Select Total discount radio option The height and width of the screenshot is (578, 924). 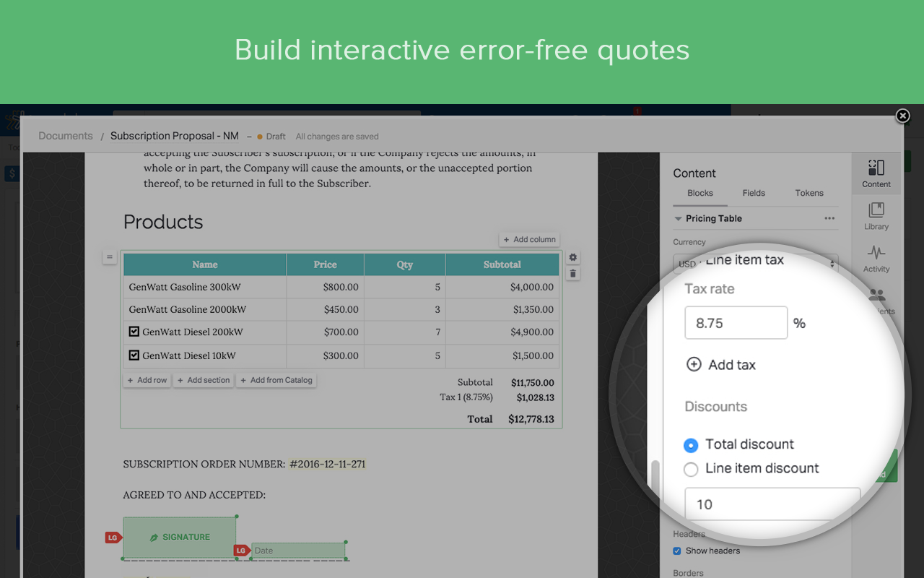coord(691,445)
